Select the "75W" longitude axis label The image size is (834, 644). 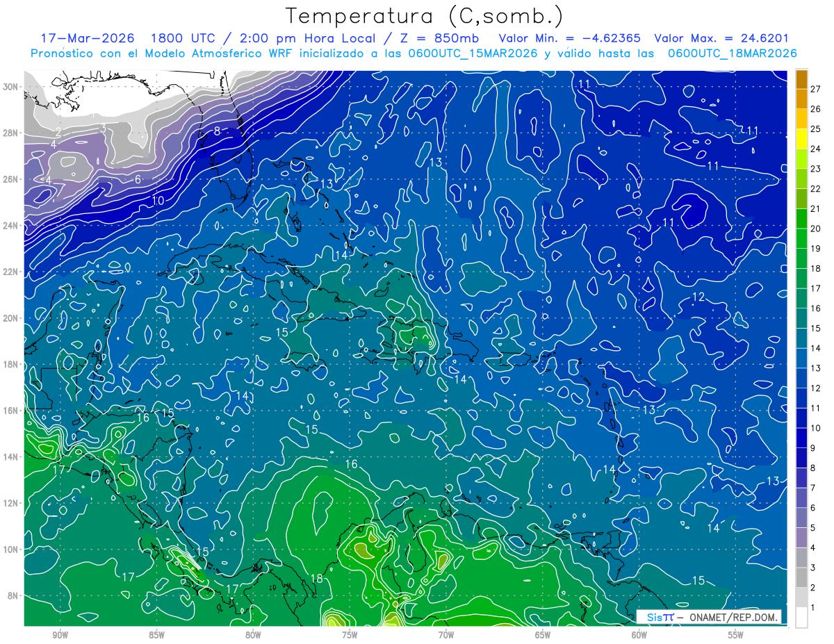click(350, 635)
